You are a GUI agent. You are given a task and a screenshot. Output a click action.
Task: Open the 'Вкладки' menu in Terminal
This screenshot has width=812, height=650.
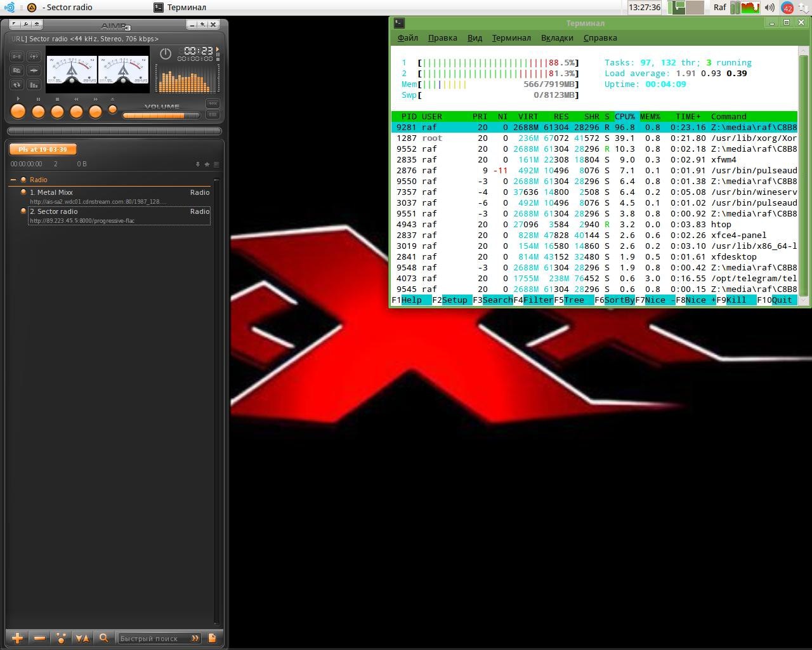click(x=557, y=38)
